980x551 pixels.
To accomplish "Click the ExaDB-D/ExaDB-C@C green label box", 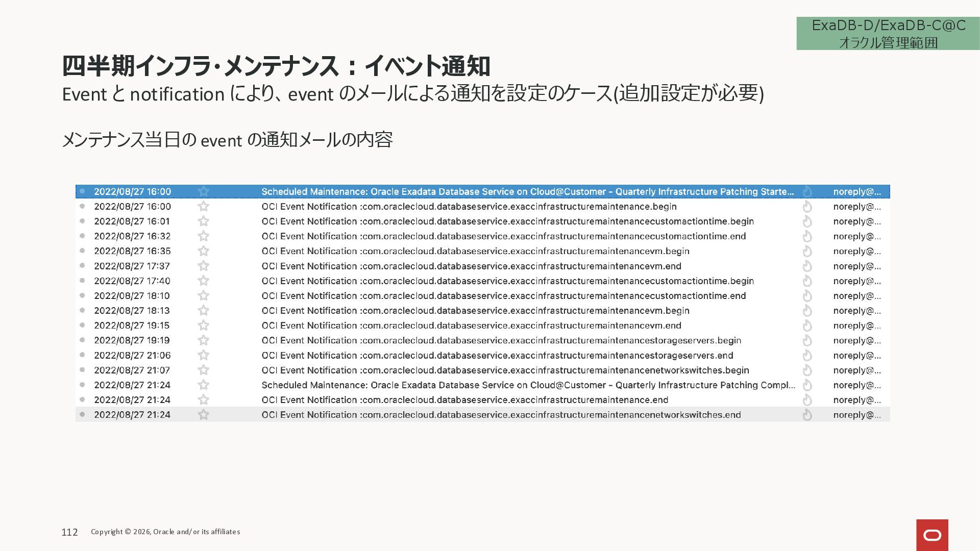I will tap(888, 34).
